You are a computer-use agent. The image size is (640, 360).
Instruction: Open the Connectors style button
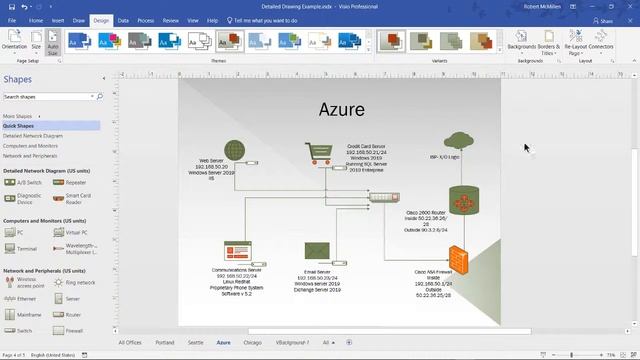click(601, 42)
